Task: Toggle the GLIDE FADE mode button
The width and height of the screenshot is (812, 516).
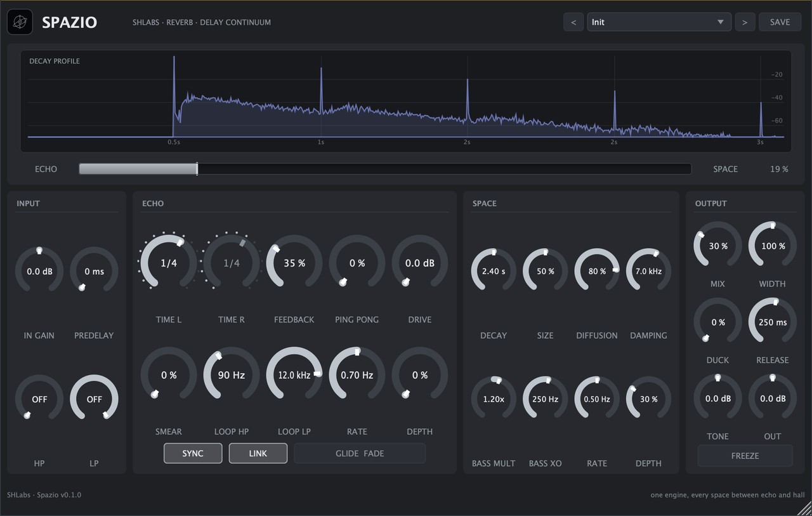Action: [x=360, y=453]
